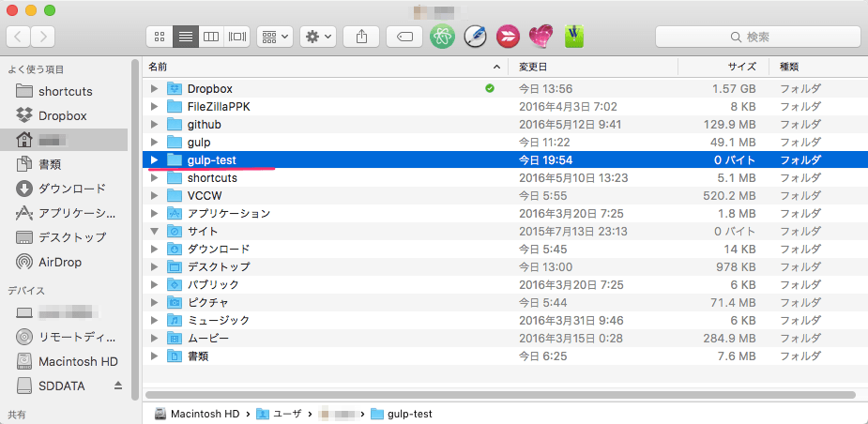Launch the pink heart gem toolbar app
This screenshot has height=424, width=868.
(x=541, y=37)
